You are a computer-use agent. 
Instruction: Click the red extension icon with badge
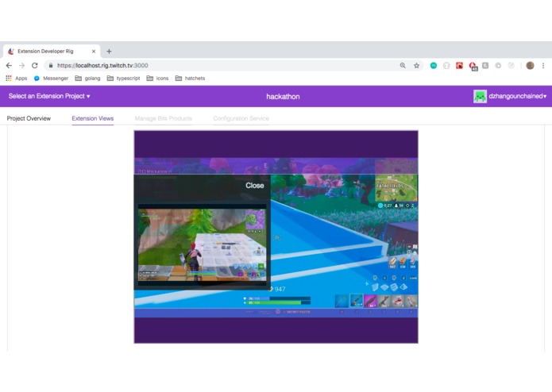coord(473,66)
